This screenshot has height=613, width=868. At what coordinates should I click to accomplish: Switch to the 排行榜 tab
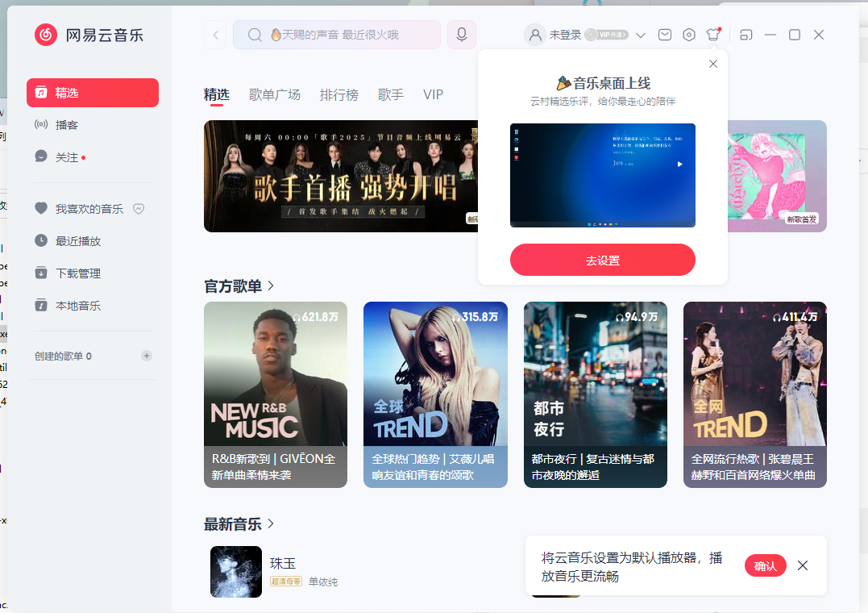[339, 95]
